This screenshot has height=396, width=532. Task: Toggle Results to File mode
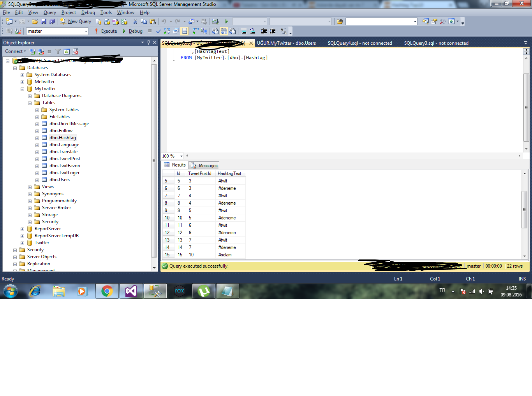pyautogui.click(x=233, y=31)
